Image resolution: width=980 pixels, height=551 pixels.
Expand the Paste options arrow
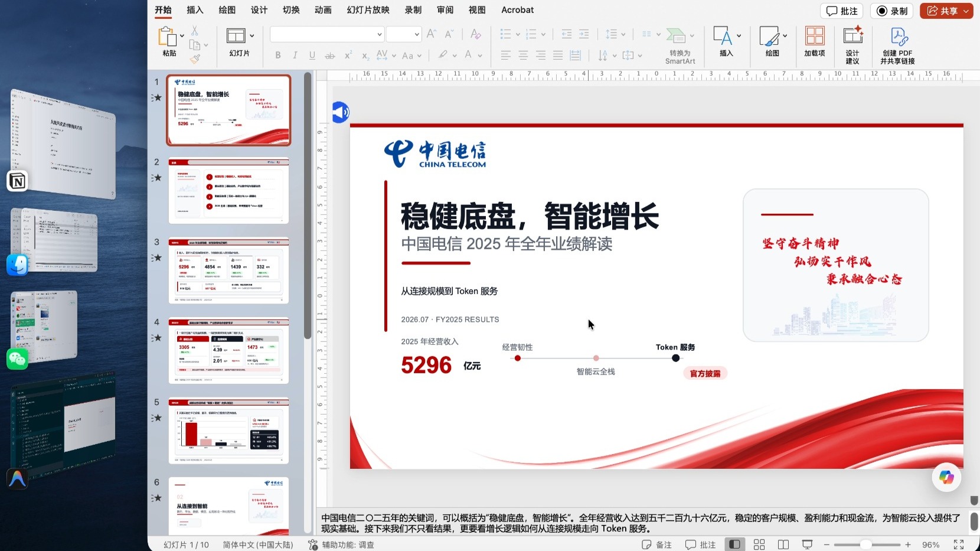coord(182,36)
